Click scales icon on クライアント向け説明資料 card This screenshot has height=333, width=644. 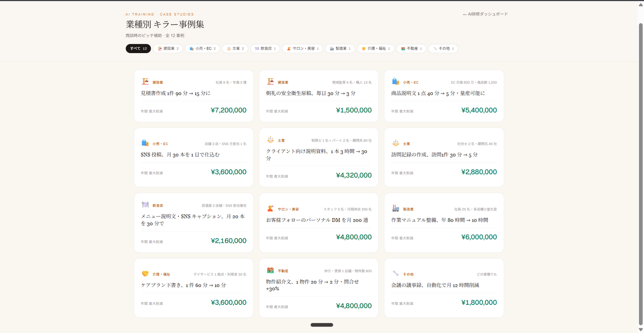(x=270, y=140)
